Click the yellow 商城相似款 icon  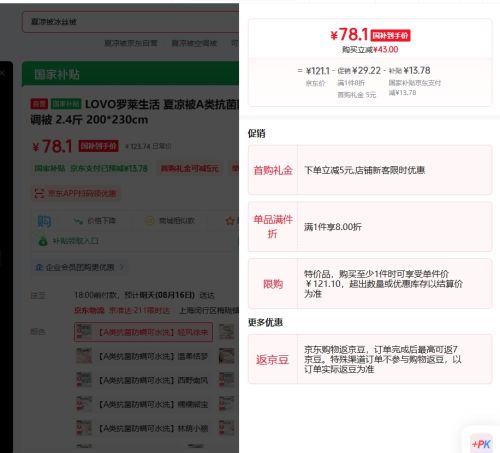coord(149,221)
